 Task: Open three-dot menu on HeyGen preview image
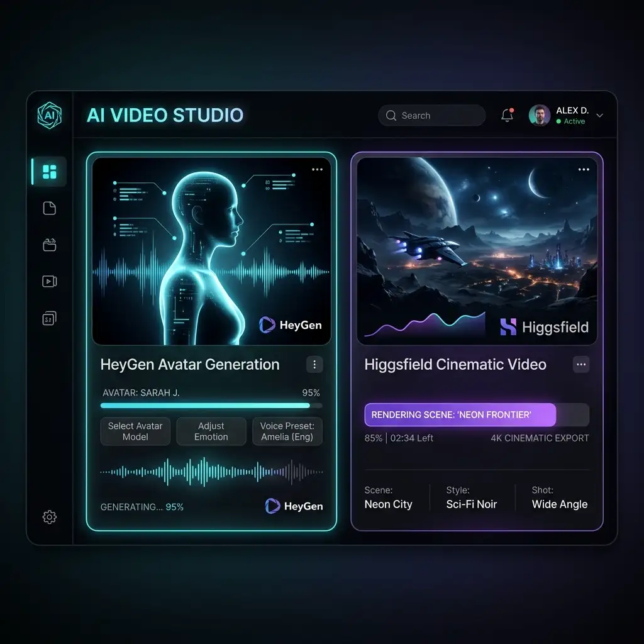[317, 169]
